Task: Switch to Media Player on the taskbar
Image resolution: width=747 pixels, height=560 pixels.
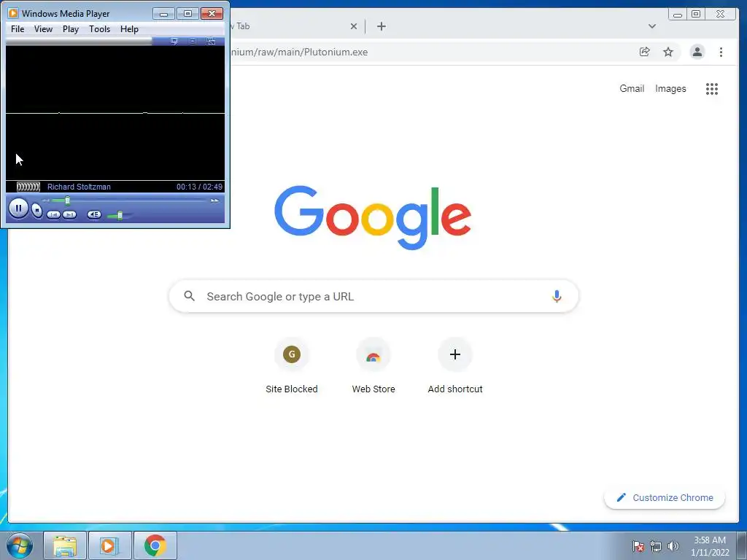Action: [x=110, y=545]
